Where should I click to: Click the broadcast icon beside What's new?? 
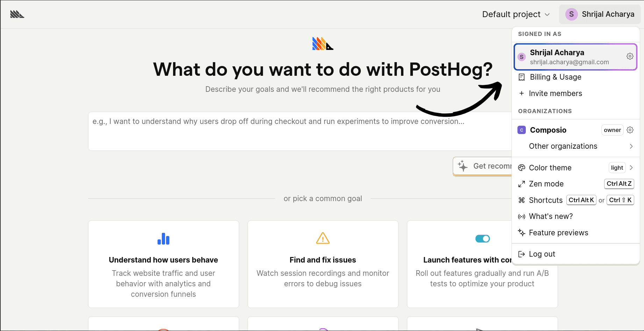[522, 216]
